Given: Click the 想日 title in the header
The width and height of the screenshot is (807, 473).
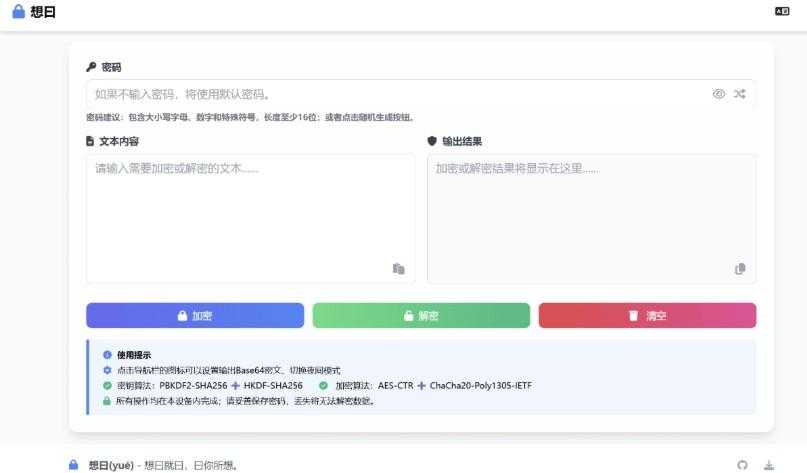Looking at the screenshot, I should [x=43, y=12].
